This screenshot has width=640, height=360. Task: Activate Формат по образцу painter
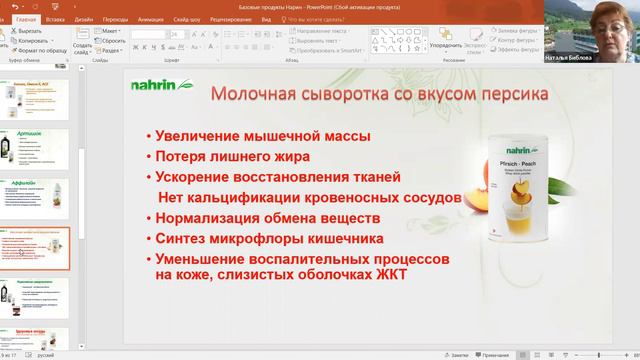[x=39, y=51]
